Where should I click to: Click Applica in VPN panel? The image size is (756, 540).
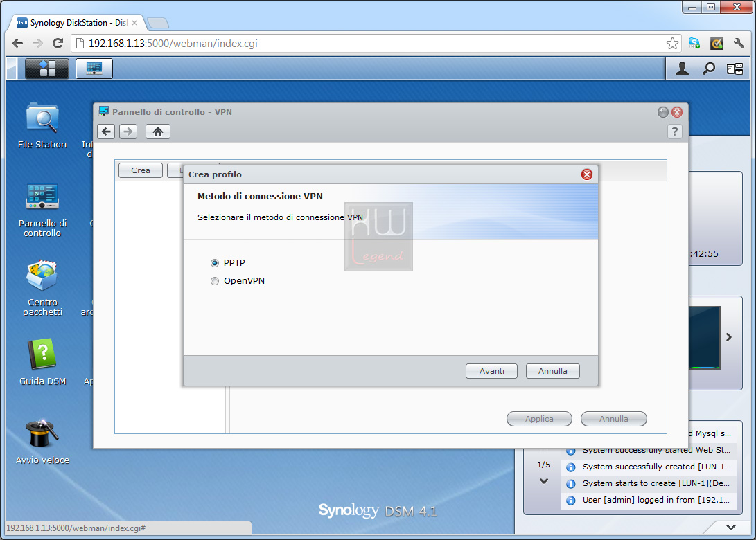(539, 419)
